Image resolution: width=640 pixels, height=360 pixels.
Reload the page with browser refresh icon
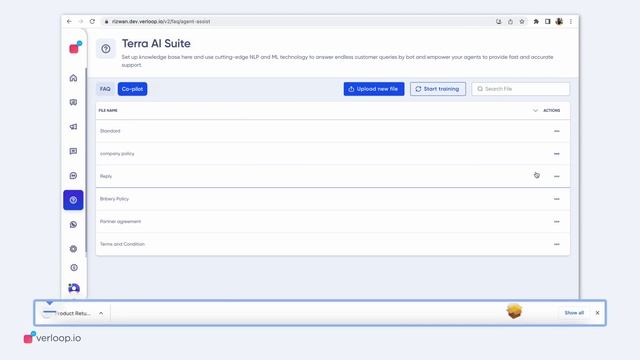click(92, 21)
